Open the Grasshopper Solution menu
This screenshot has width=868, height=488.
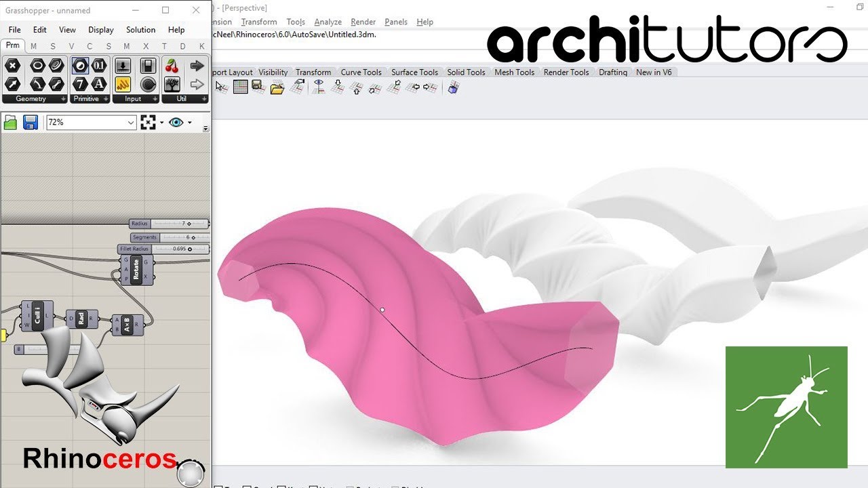[141, 30]
